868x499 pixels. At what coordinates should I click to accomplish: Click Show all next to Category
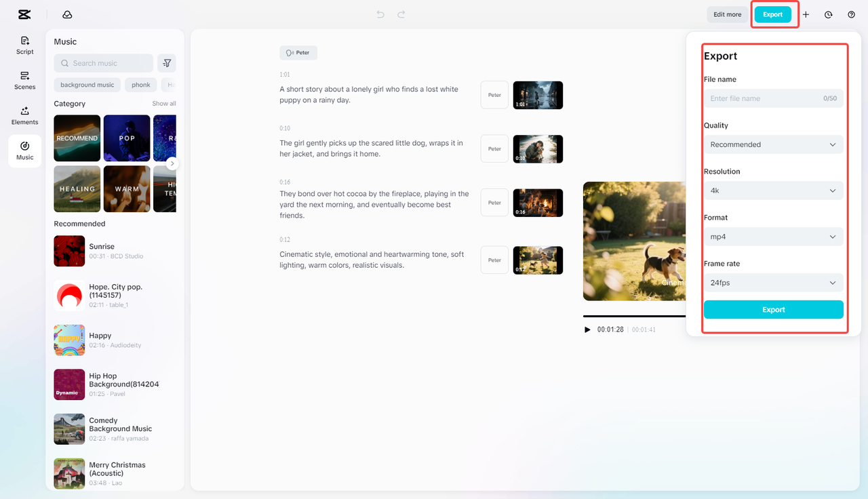163,103
